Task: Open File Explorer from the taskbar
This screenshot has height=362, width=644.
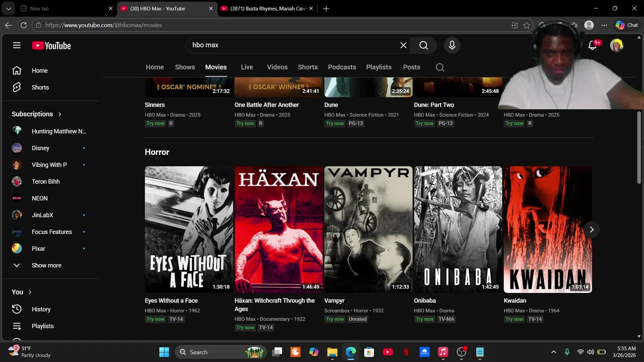Action: click(x=332, y=352)
